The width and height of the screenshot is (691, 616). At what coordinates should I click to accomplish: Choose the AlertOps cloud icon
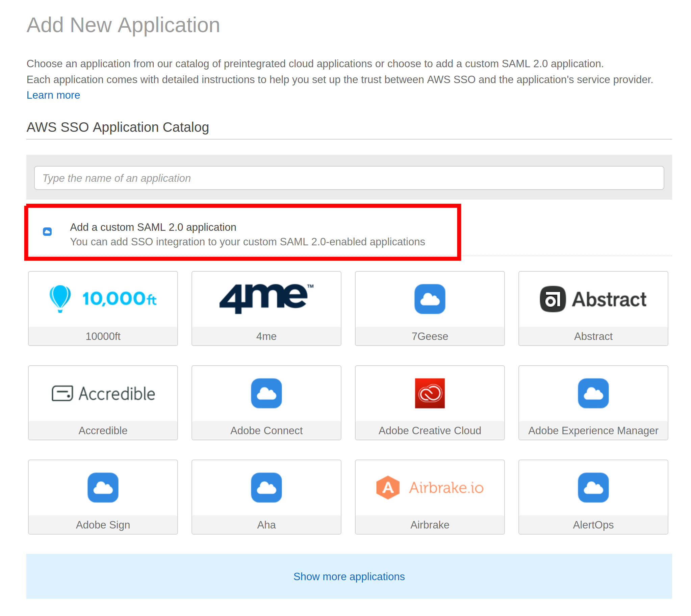point(593,487)
